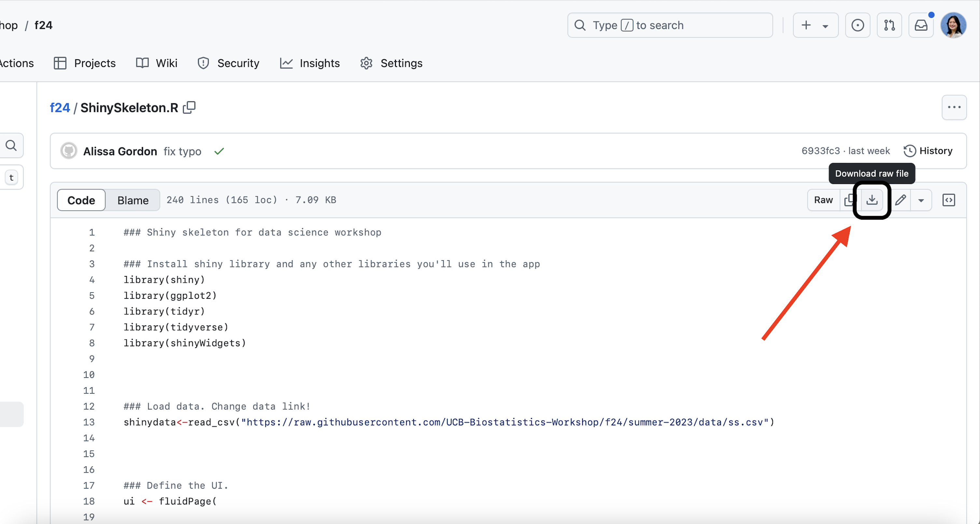The width and height of the screenshot is (980, 524).
Task: Switch to Code view
Action: click(81, 200)
